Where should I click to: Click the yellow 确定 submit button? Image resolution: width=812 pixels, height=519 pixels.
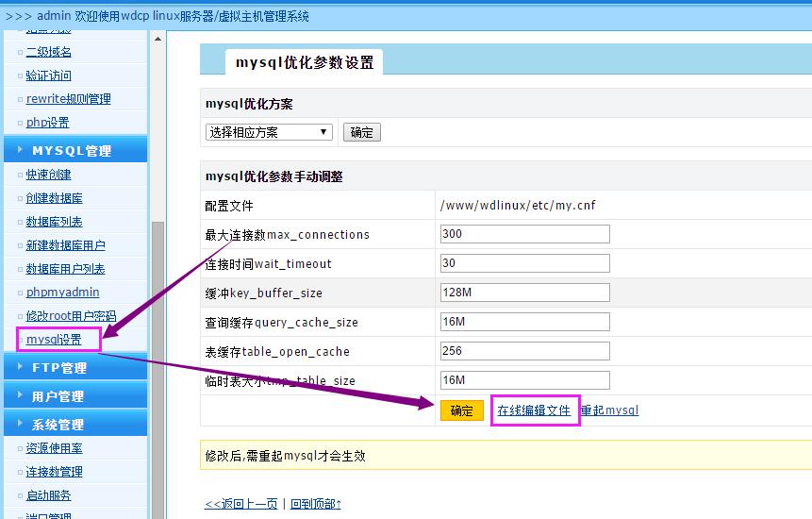462,410
